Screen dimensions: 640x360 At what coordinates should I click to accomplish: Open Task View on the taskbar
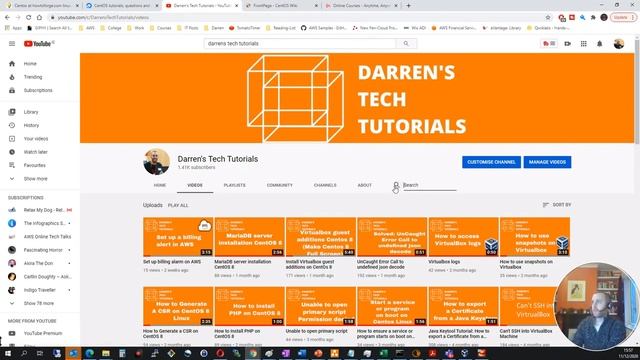click(x=40, y=353)
